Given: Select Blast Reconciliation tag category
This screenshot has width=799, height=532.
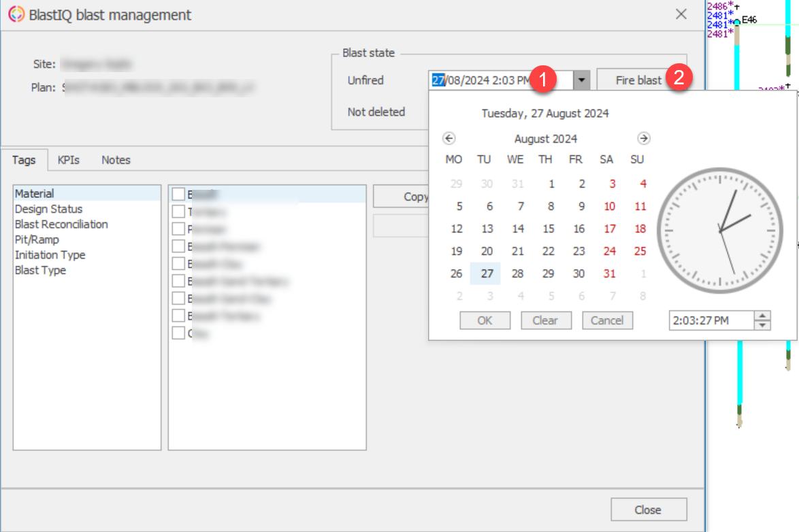Looking at the screenshot, I should click(86, 225).
